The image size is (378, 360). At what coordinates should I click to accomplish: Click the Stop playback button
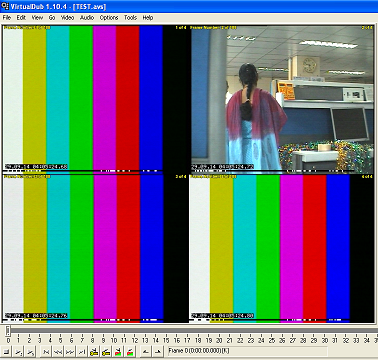coord(7,351)
